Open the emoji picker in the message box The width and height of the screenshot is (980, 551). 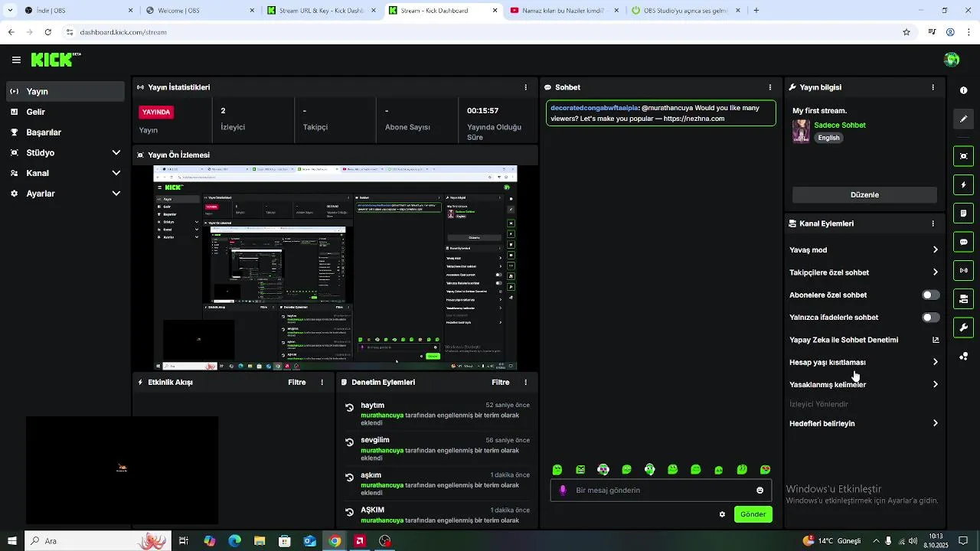click(759, 491)
